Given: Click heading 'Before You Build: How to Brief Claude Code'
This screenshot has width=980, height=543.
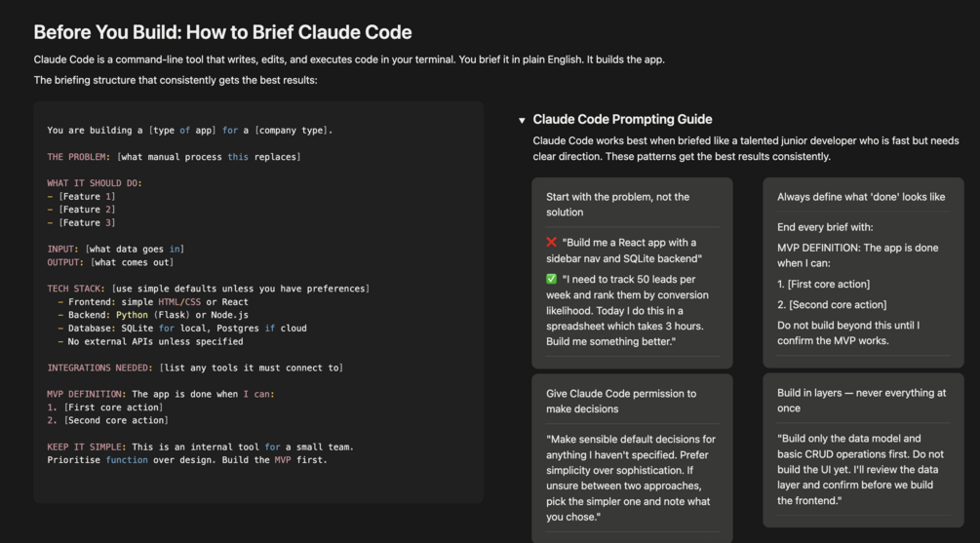Looking at the screenshot, I should pyautogui.click(x=222, y=32).
